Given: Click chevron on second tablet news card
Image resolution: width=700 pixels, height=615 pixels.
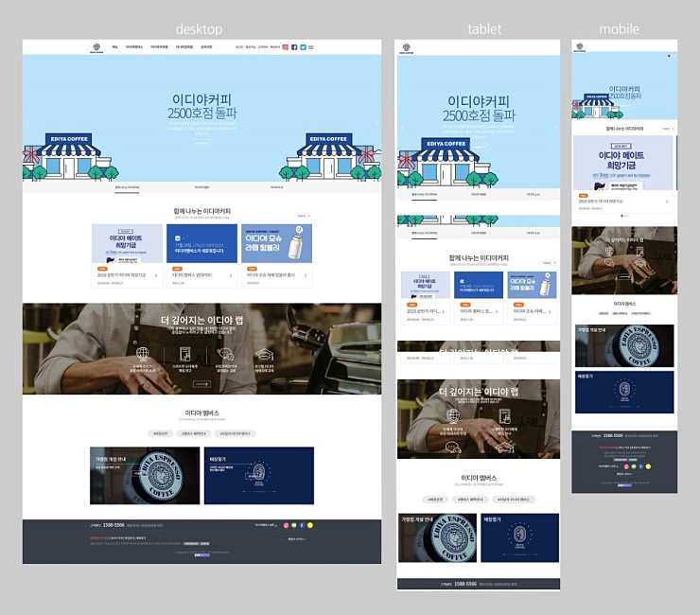Looking at the screenshot, I should point(497,311).
